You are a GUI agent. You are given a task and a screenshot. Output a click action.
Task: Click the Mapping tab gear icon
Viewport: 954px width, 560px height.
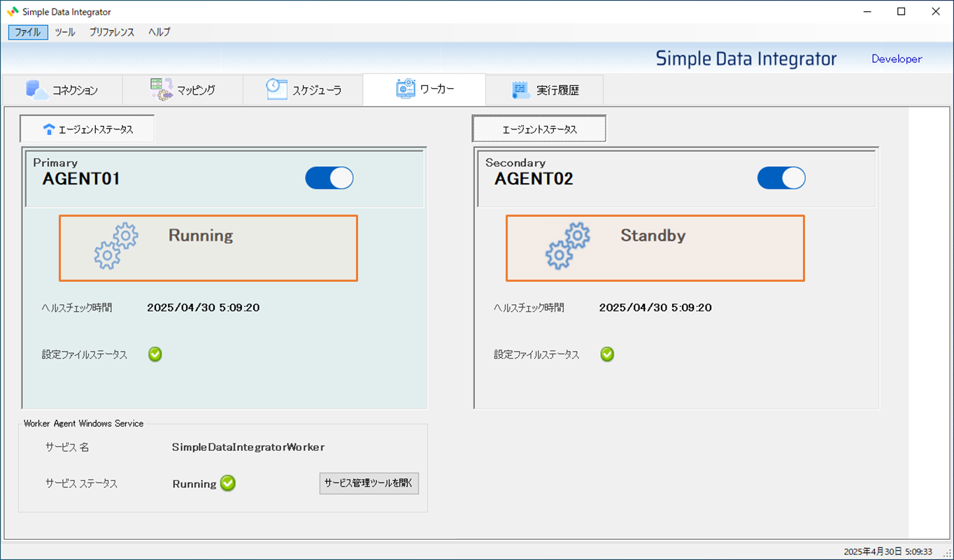tap(162, 89)
